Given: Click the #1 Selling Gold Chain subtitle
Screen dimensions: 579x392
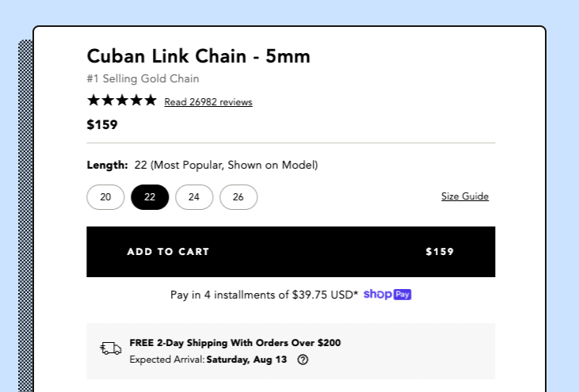Looking at the screenshot, I should click(143, 79).
